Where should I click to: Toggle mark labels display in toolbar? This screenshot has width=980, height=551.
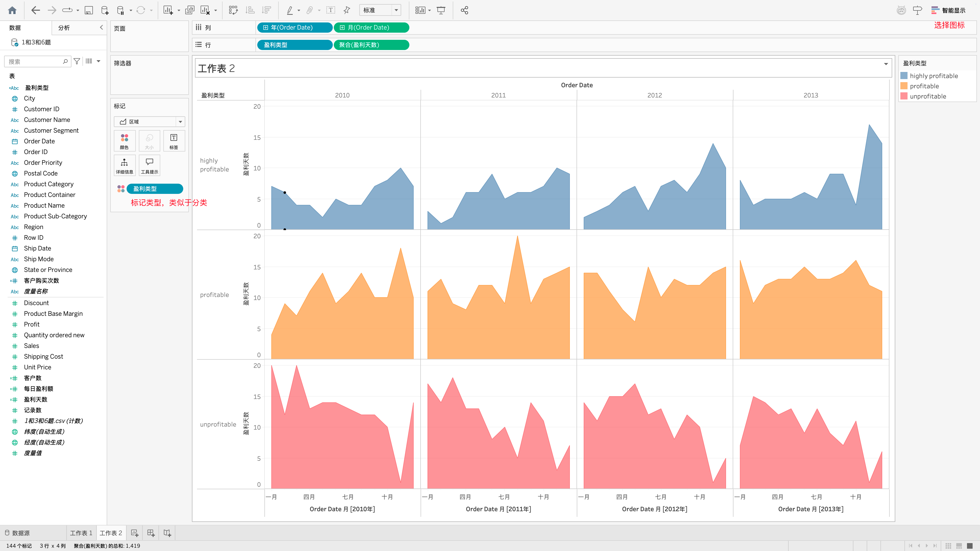coord(330,10)
